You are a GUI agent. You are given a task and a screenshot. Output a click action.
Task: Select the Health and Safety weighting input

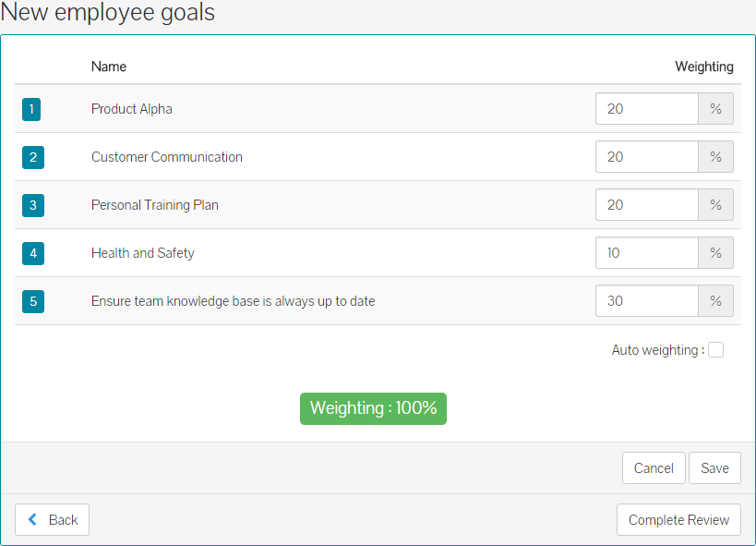pyautogui.click(x=646, y=253)
